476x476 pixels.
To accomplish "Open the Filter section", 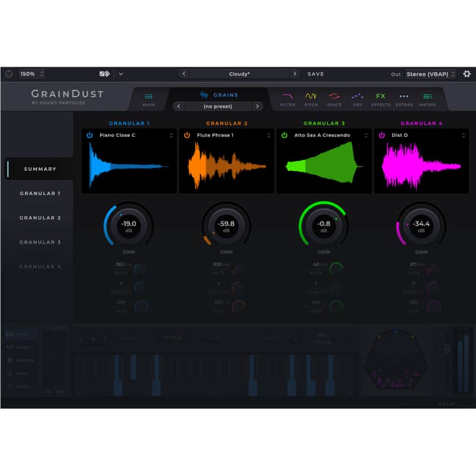I will click(287, 99).
